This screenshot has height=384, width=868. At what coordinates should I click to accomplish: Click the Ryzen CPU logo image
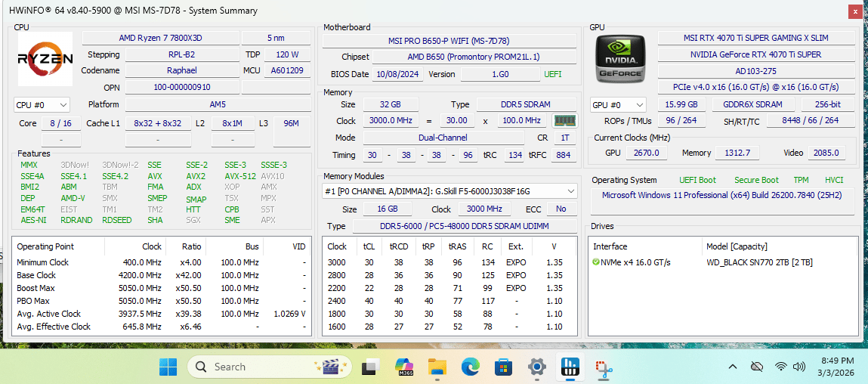pos(45,59)
